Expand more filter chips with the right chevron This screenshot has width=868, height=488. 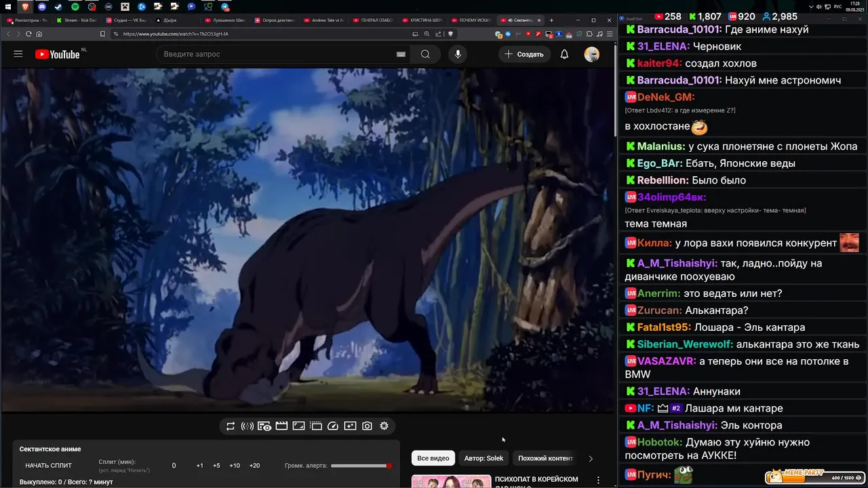pyautogui.click(x=591, y=458)
